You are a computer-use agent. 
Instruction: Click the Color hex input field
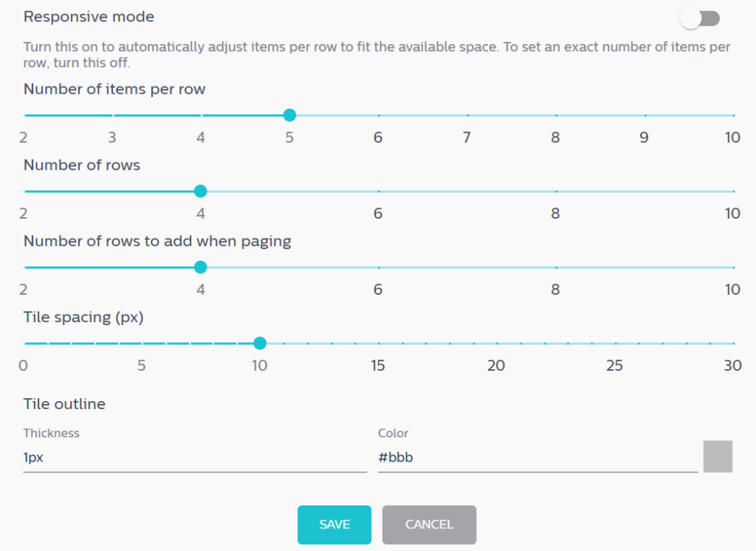[x=537, y=457]
